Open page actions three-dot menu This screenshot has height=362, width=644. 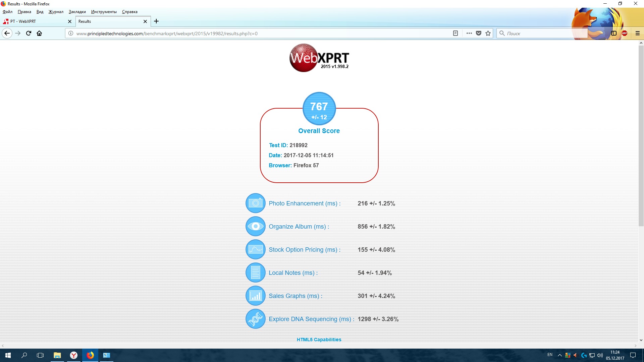(x=469, y=33)
